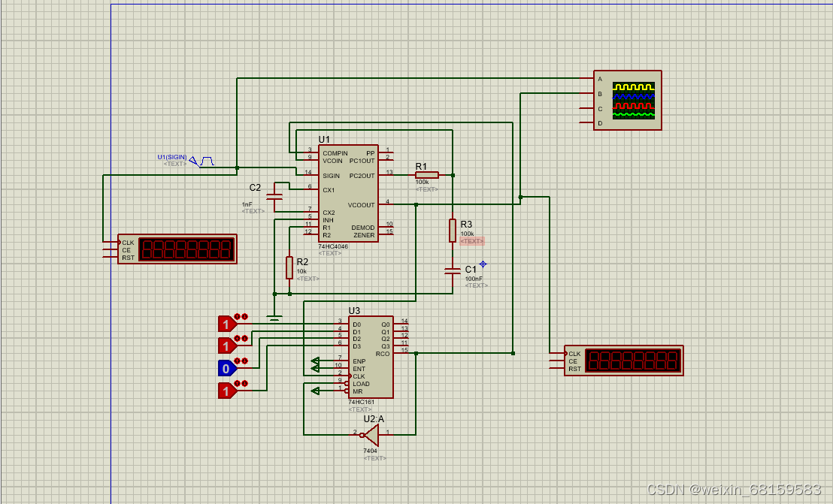Select the power terminal arrow at MR
833x504 pixels.
point(315,391)
